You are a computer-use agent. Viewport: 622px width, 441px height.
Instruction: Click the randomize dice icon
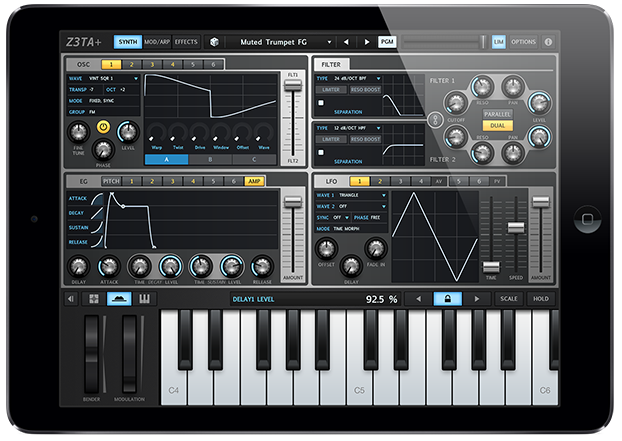pyautogui.click(x=214, y=42)
